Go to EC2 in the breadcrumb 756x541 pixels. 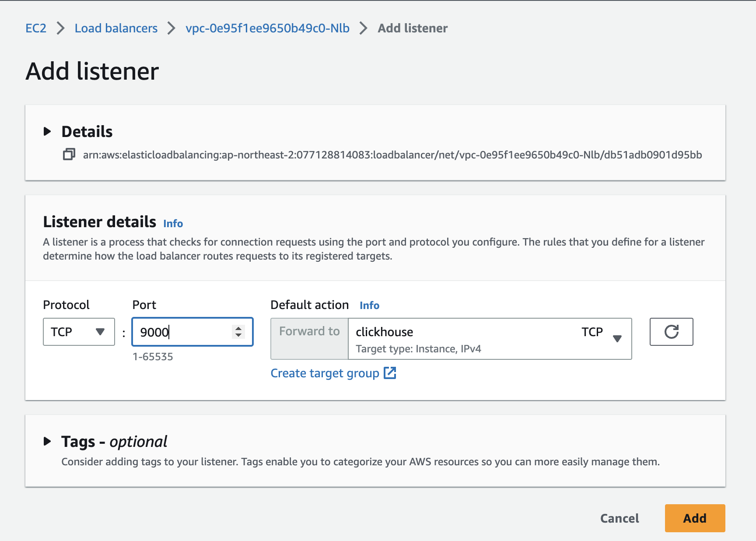36,28
